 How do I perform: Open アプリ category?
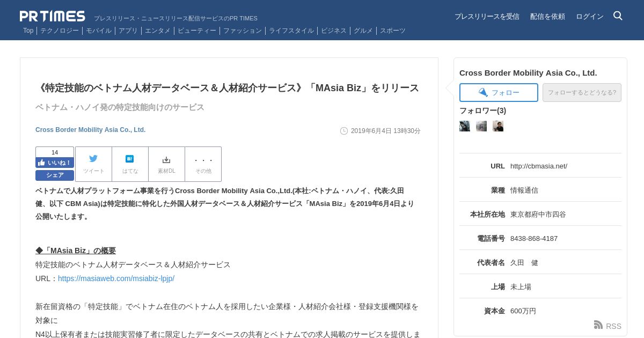[x=128, y=31]
